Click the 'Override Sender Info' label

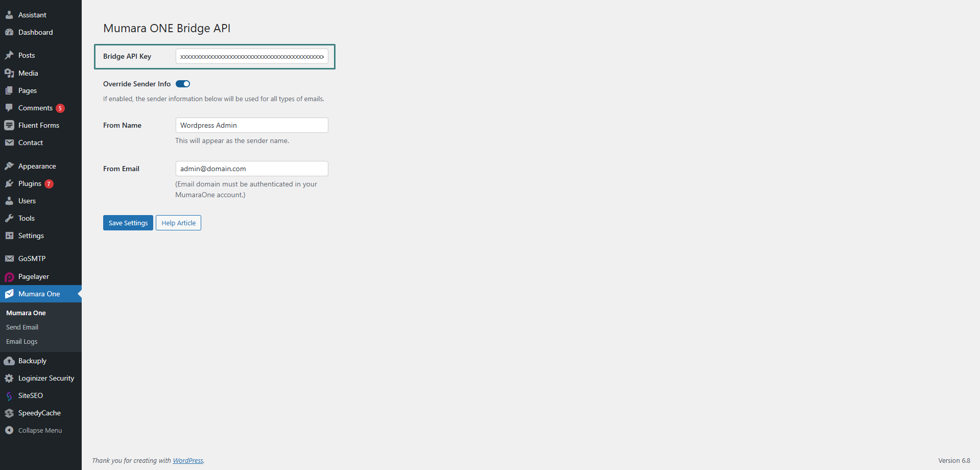(x=137, y=84)
